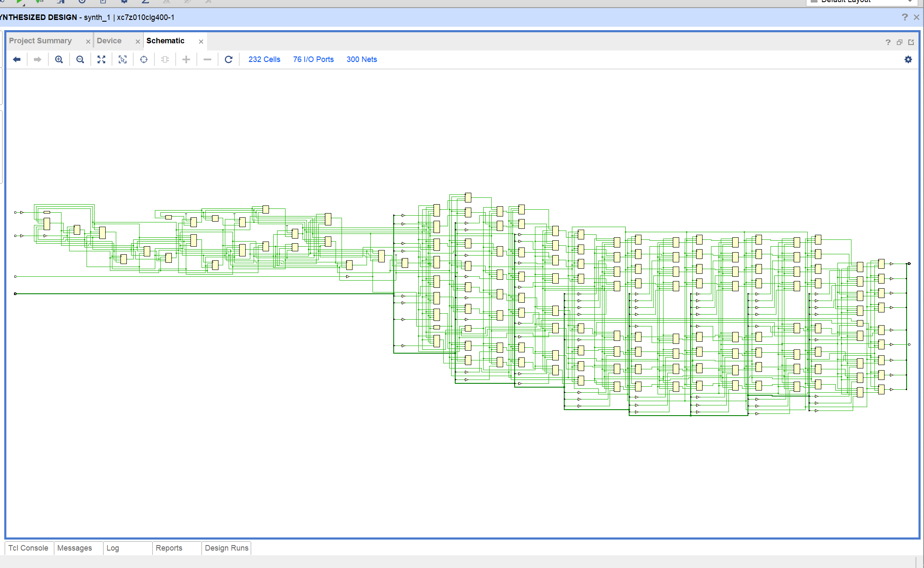Open the Tcl Console tab
Image resolution: width=924 pixels, height=568 pixels.
(28, 548)
